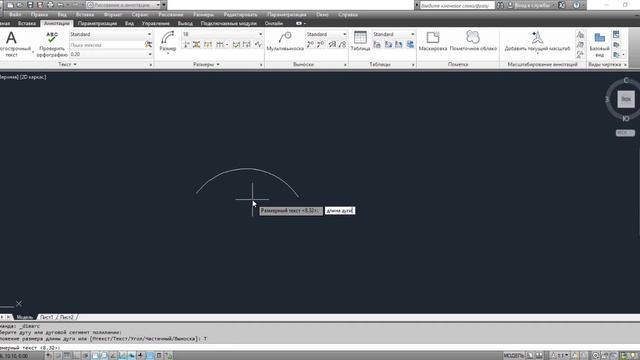
Task: Open the help question mark icon
Action: [576, 5]
